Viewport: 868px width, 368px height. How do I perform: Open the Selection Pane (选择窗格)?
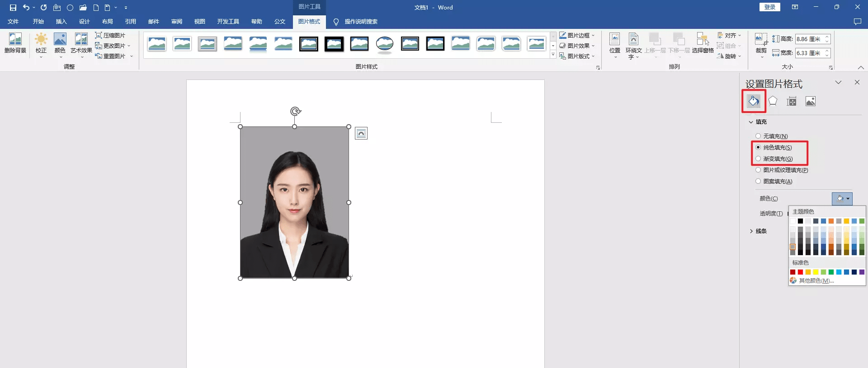[703, 43]
